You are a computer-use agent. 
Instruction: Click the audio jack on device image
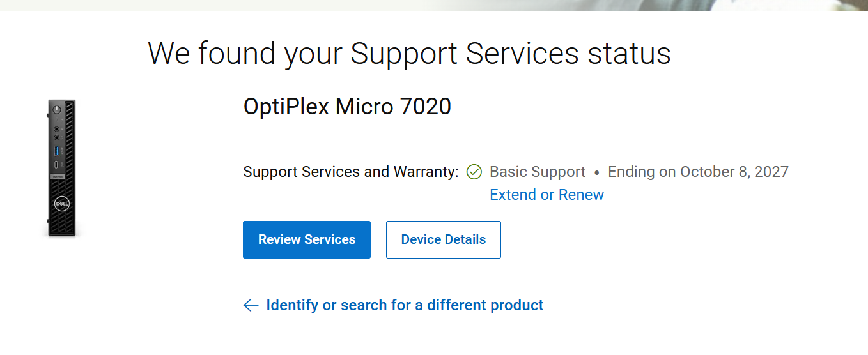(x=57, y=128)
